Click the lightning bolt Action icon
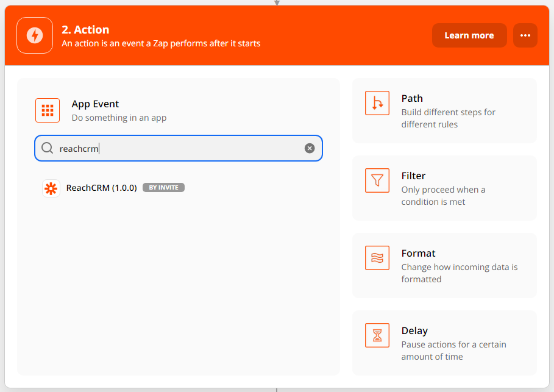The height and width of the screenshot is (392, 554). [35, 35]
